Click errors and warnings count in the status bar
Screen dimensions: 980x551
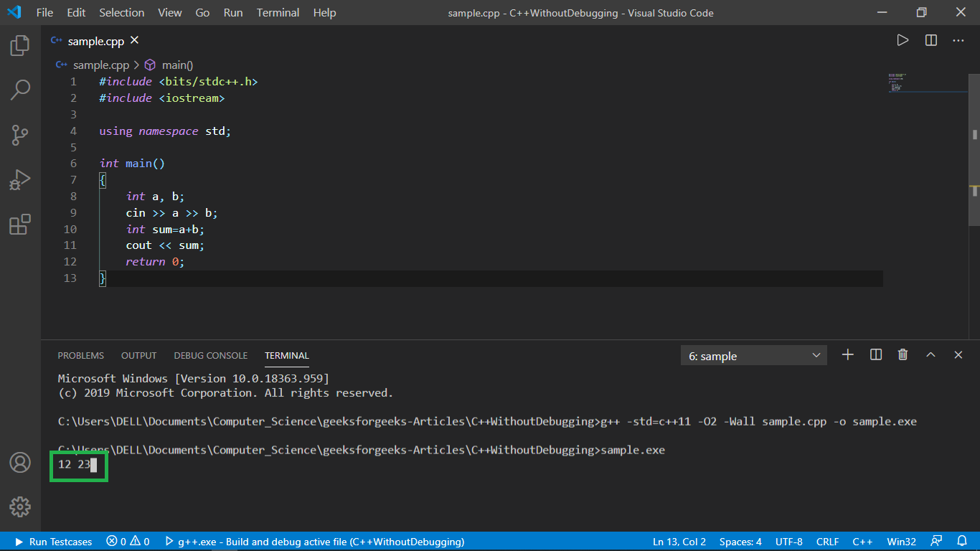click(128, 542)
